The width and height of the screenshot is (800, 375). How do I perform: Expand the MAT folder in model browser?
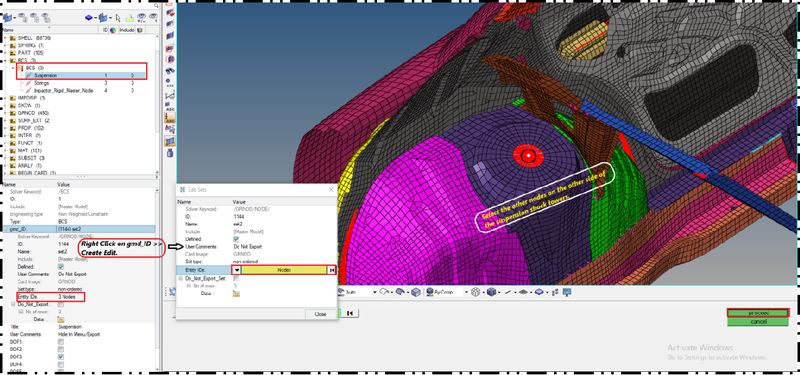tap(6, 151)
